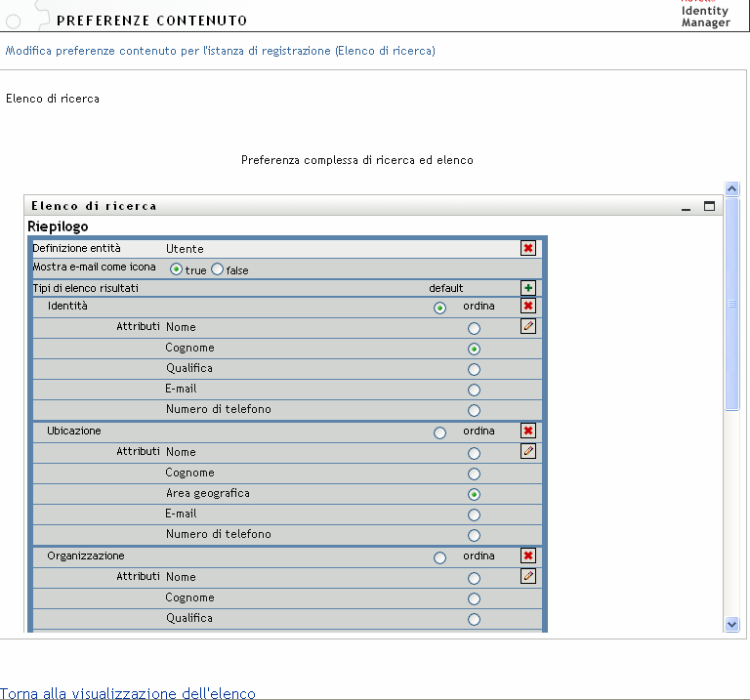Select Organizzazione as the default list
750x700 pixels.
pyautogui.click(x=439, y=557)
